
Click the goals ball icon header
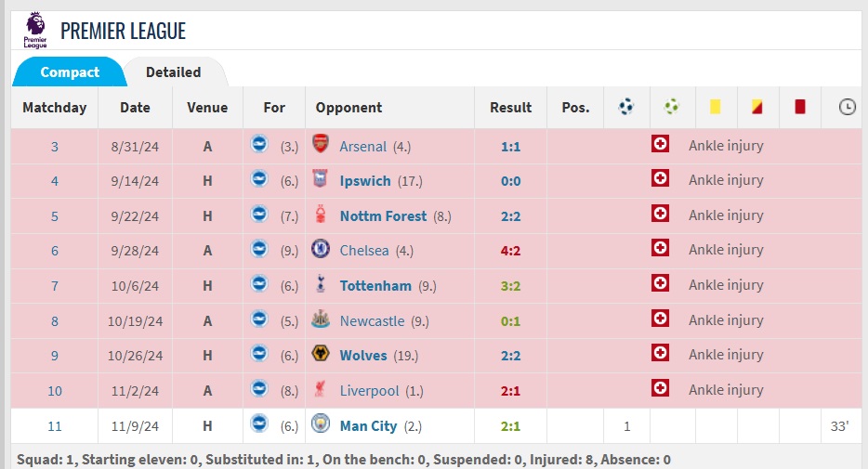pos(626,106)
